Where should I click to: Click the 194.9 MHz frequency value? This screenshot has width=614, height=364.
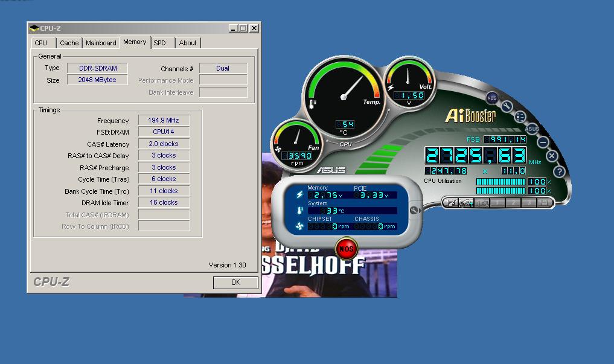pyautogui.click(x=164, y=120)
